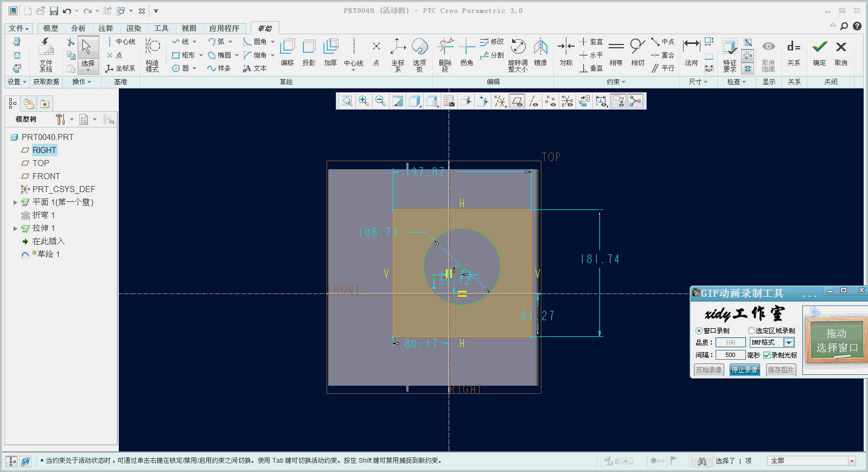Click the 中心线 datum button
Screen dimensions: 868x472
(x=122, y=42)
